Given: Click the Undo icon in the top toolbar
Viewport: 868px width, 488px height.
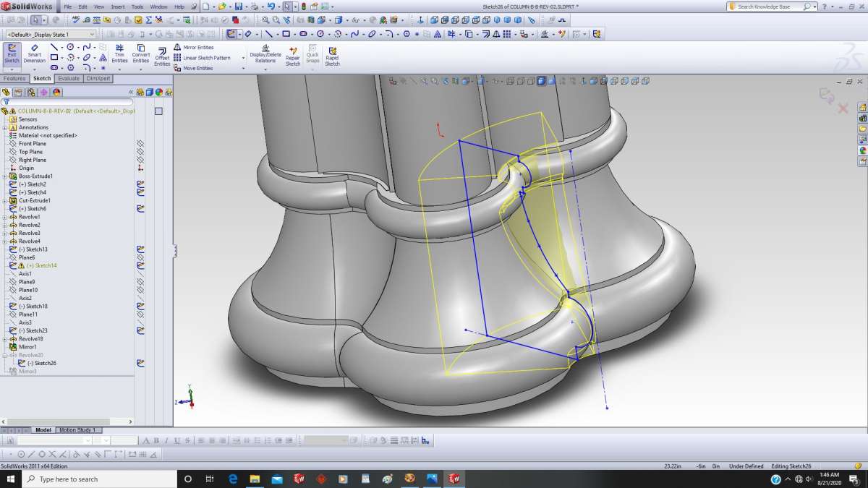Looking at the screenshot, I should click(271, 7).
